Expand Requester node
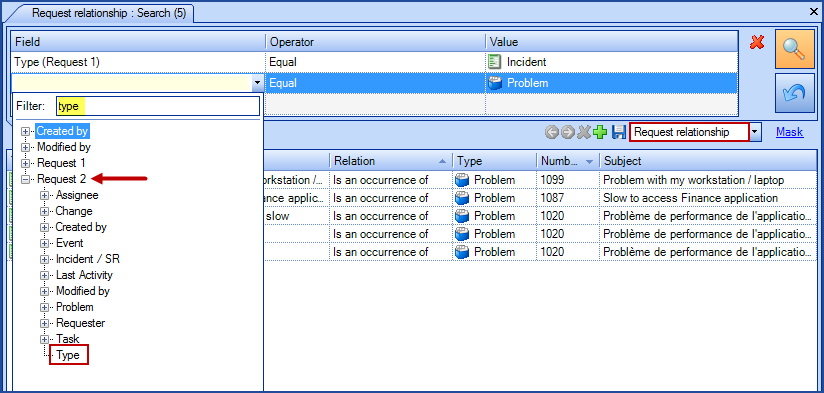 click(44, 323)
